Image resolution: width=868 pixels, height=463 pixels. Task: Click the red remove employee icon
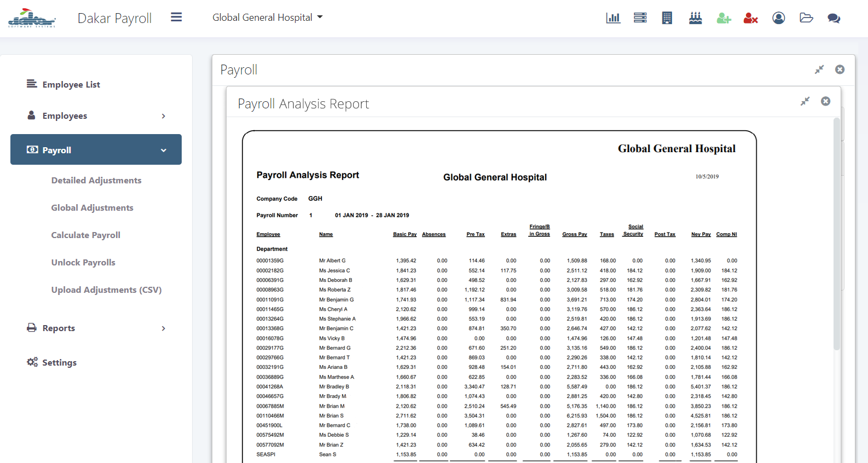click(751, 18)
